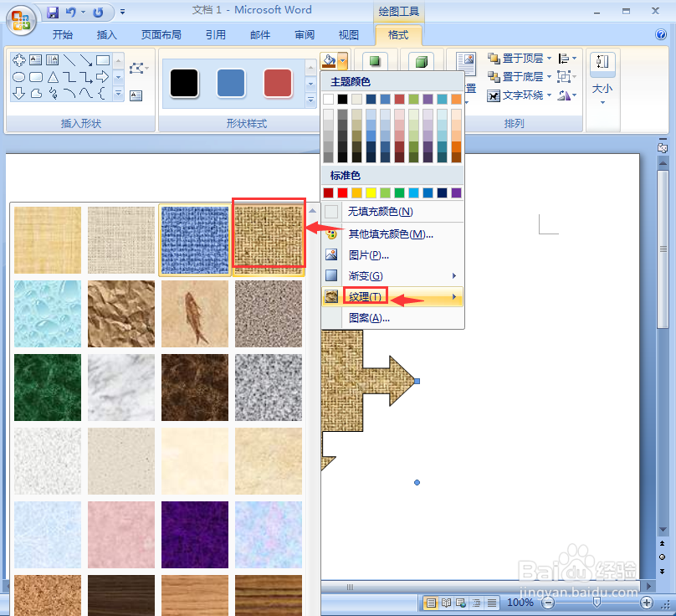Open 3-D effects green cube icon
The height and width of the screenshot is (616, 676).
(421, 61)
